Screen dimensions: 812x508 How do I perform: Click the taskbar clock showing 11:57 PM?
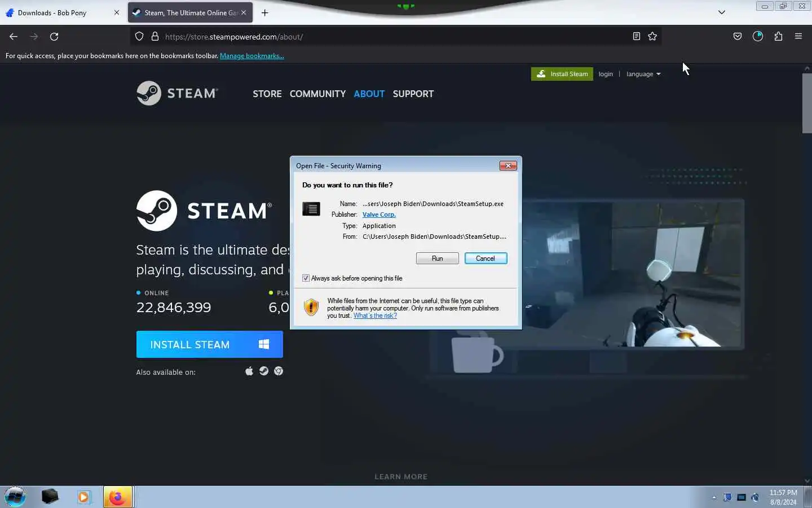(783, 497)
